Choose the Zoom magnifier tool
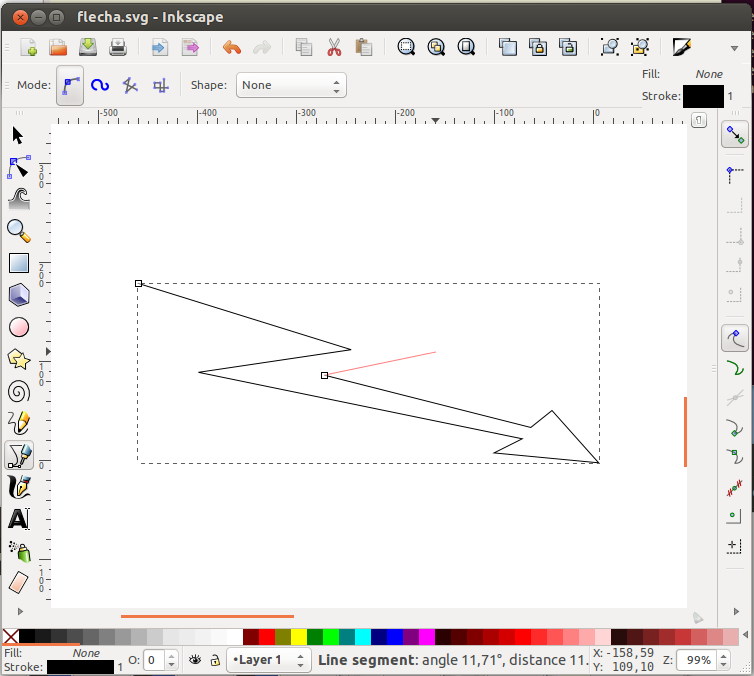The width and height of the screenshot is (754, 676). tap(18, 231)
